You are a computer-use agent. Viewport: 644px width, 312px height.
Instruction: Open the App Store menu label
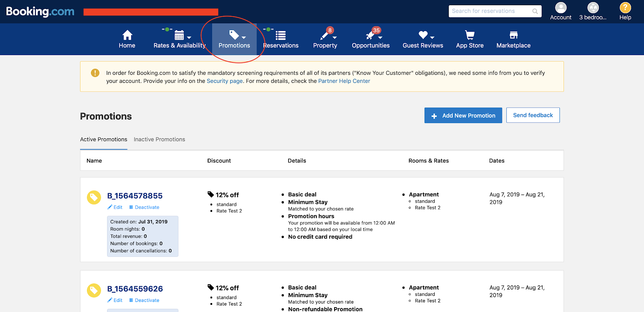click(470, 45)
